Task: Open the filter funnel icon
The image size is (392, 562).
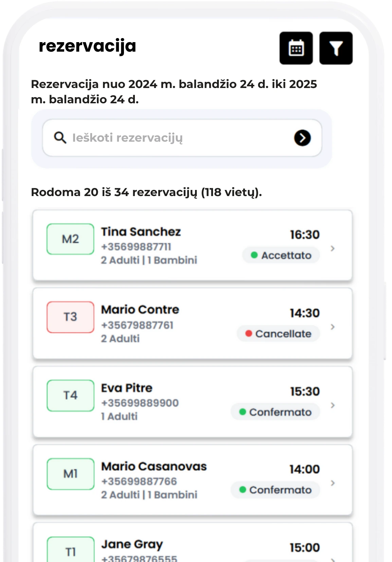Action: [336, 48]
